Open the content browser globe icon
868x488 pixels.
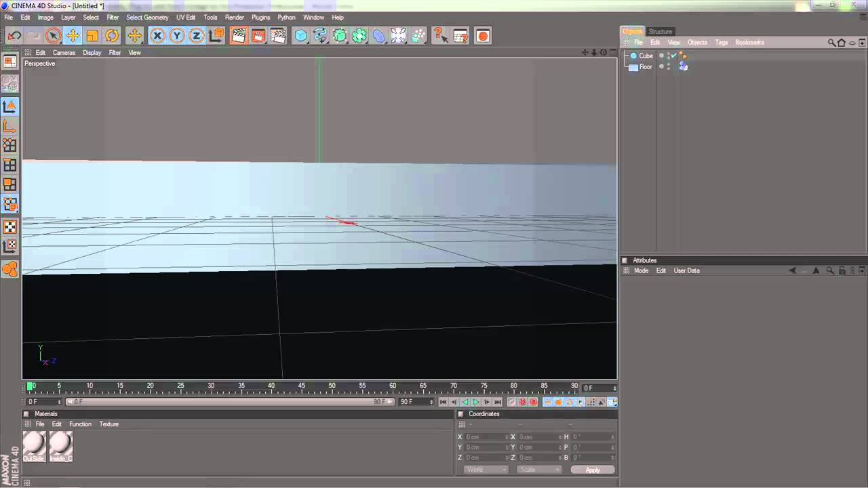pos(483,36)
